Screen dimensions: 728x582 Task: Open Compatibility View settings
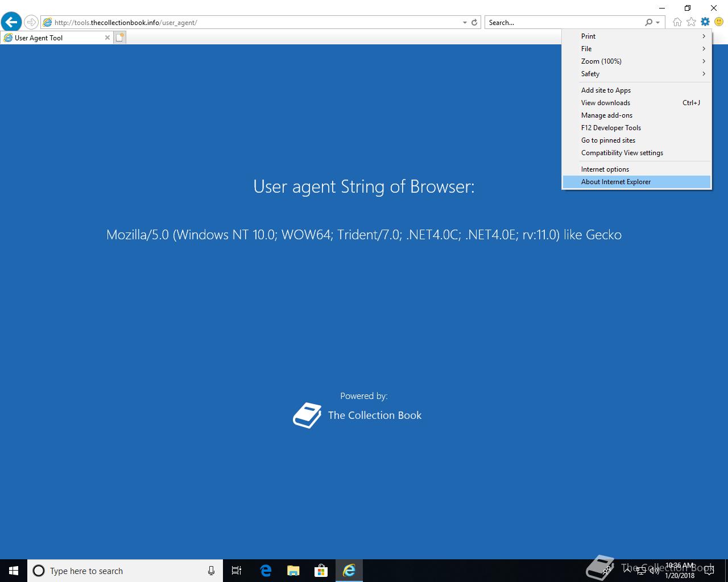pyautogui.click(x=637, y=153)
